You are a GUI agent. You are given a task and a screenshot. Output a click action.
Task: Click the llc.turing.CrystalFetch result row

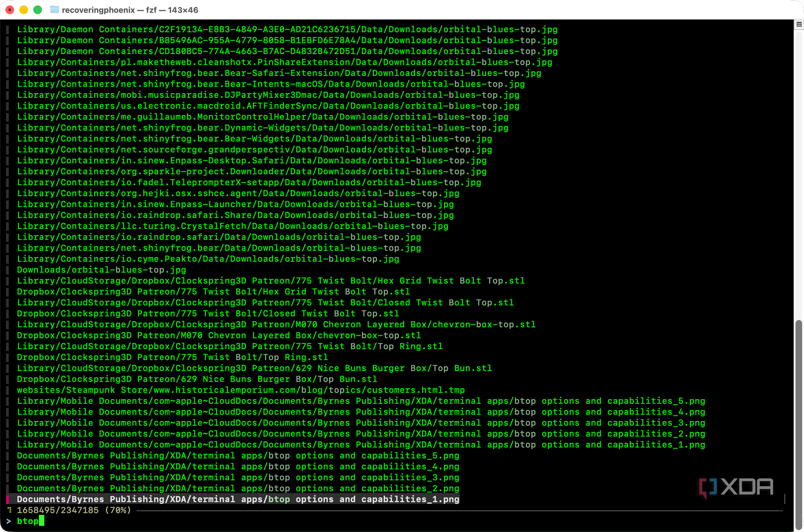(x=232, y=226)
